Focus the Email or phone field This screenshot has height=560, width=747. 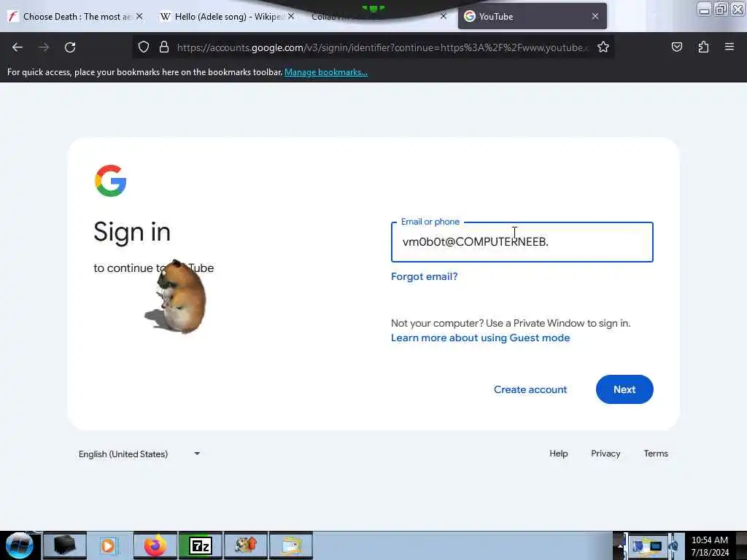click(x=522, y=242)
